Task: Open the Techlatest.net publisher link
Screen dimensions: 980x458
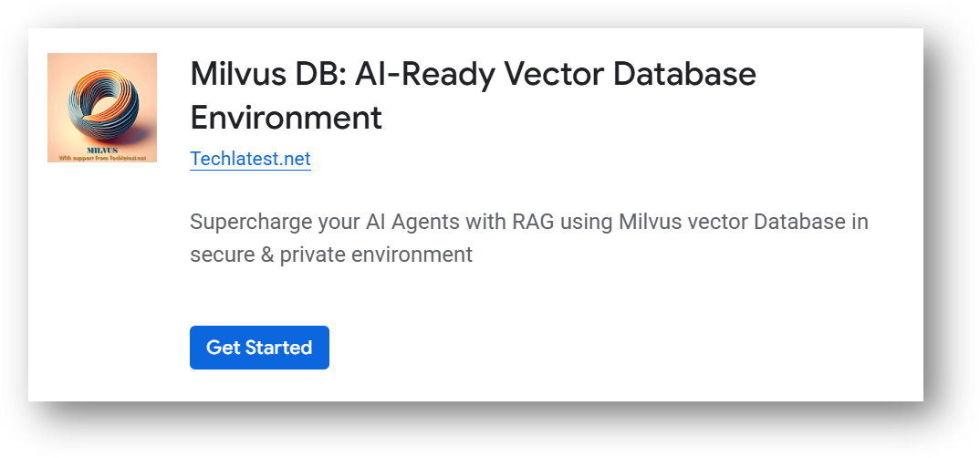Action: point(250,159)
